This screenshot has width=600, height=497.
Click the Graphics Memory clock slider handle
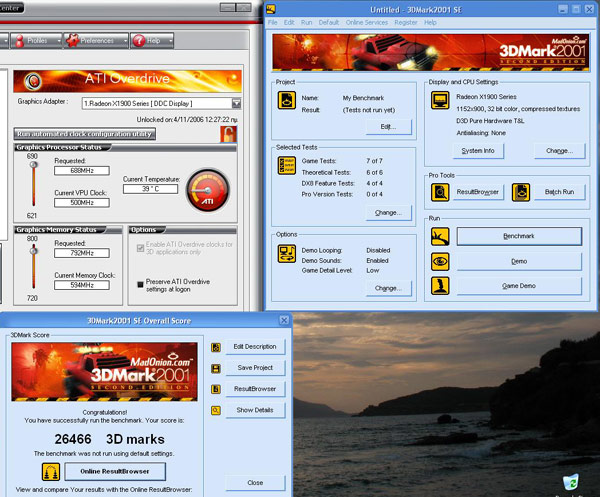34,251
